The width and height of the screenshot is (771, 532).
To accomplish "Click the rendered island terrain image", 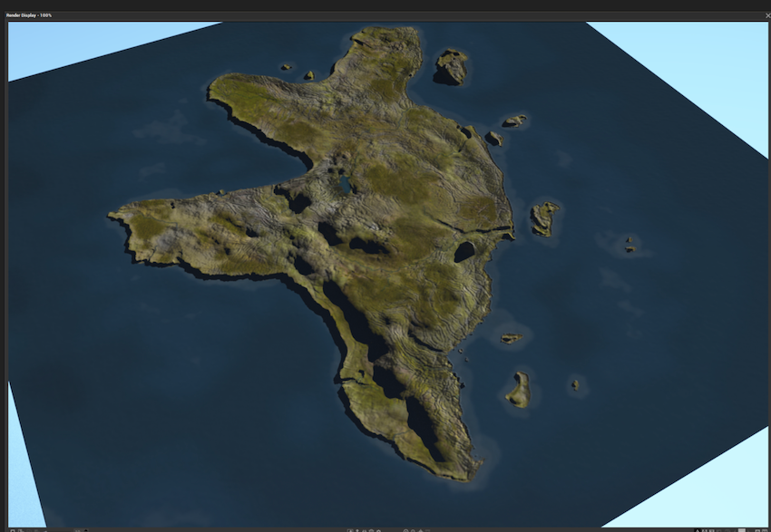I will (x=388, y=274).
